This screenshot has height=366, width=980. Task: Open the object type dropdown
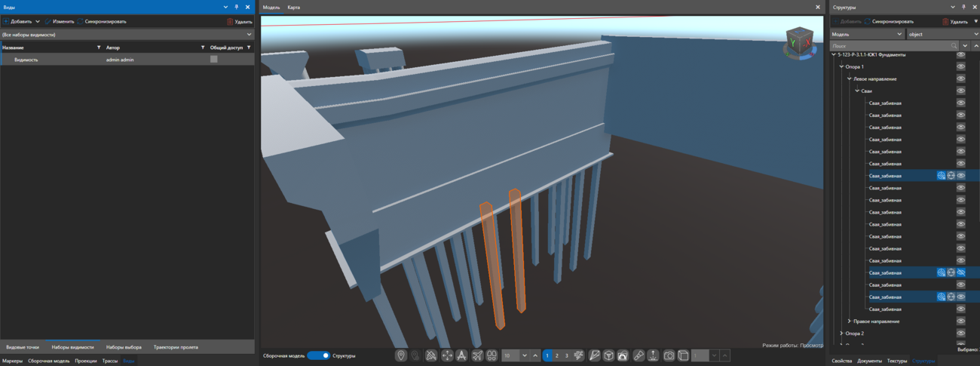coord(942,34)
